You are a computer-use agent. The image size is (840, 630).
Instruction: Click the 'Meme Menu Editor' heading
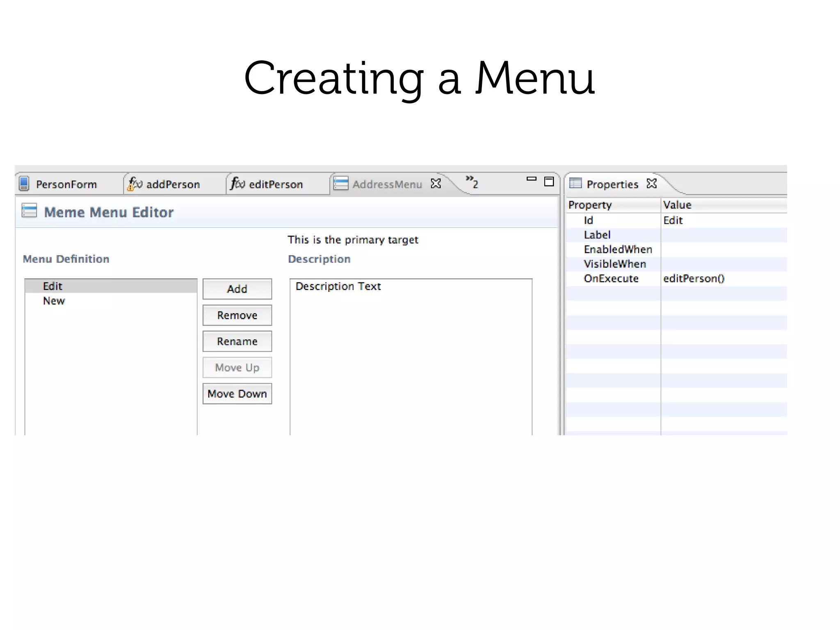point(109,212)
